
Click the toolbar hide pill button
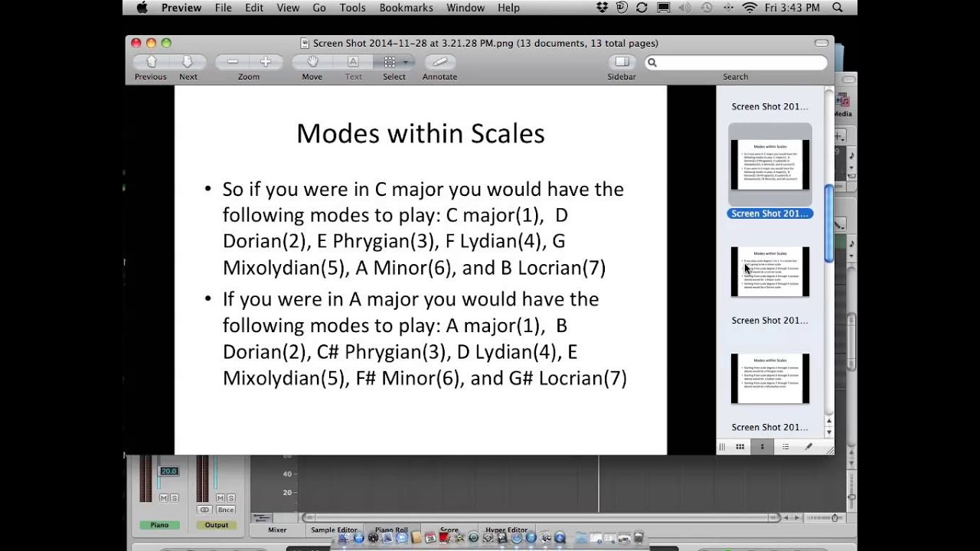point(821,43)
